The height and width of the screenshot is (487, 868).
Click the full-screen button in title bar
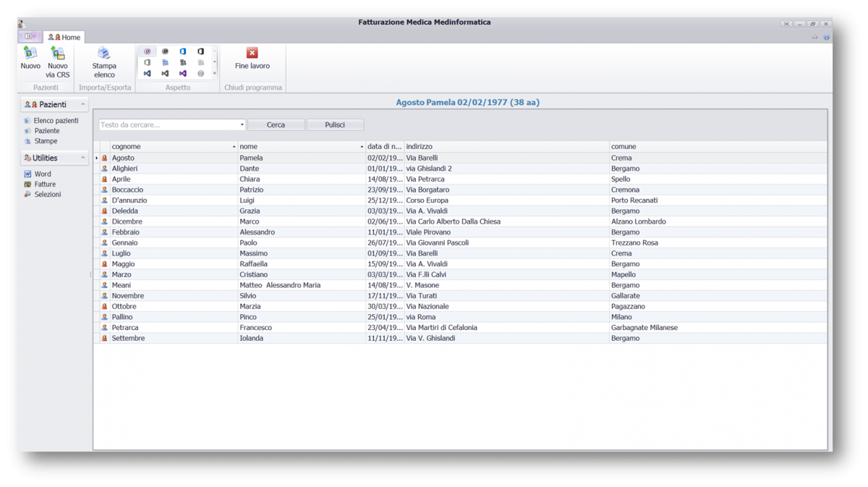[x=786, y=24]
